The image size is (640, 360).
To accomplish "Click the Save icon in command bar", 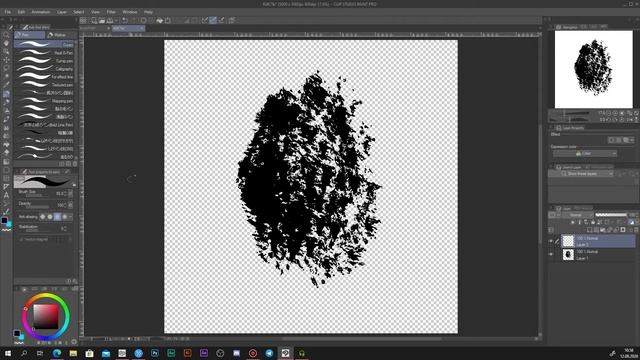I will click(x=109, y=20).
